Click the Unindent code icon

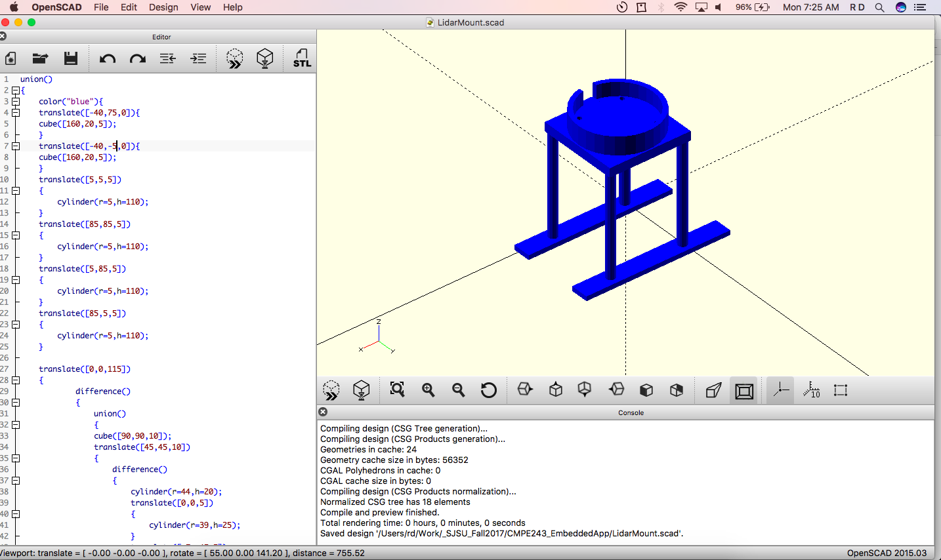tap(168, 58)
